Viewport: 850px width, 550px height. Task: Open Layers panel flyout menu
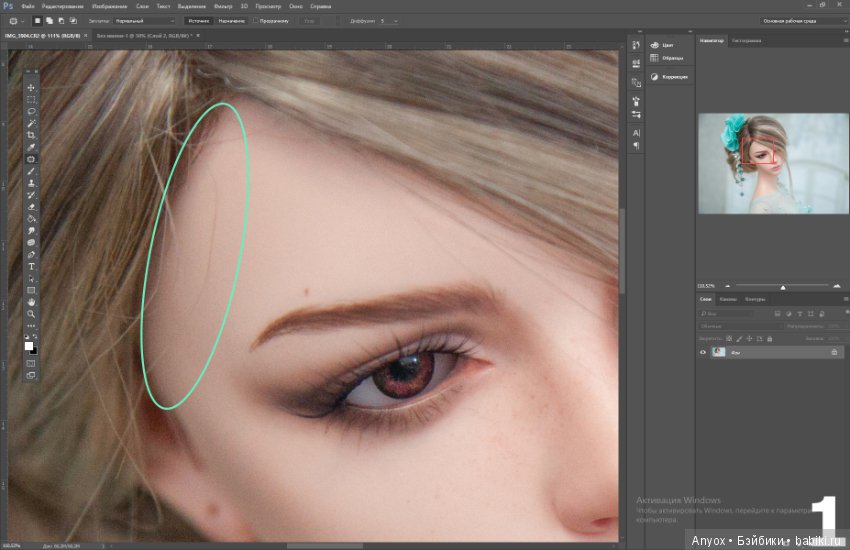[x=845, y=299]
